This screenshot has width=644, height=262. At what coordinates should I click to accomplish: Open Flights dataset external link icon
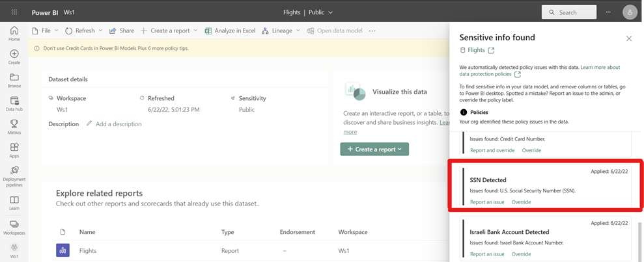pos(491,51)
